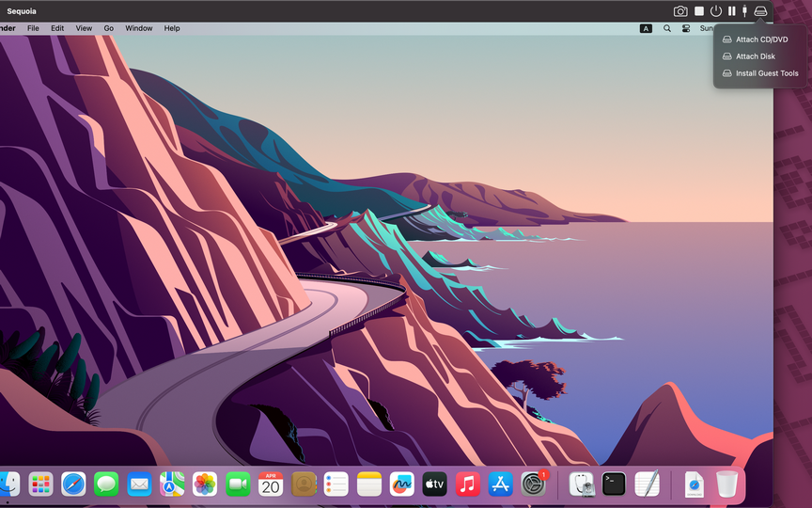Open Photos app in Dock
Viewport: 812px width, 508px height.
coord(205,484)
